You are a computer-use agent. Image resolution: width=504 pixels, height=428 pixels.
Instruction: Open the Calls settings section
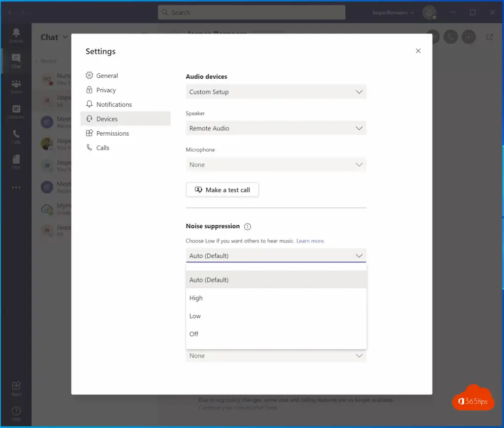coord(126,148)
